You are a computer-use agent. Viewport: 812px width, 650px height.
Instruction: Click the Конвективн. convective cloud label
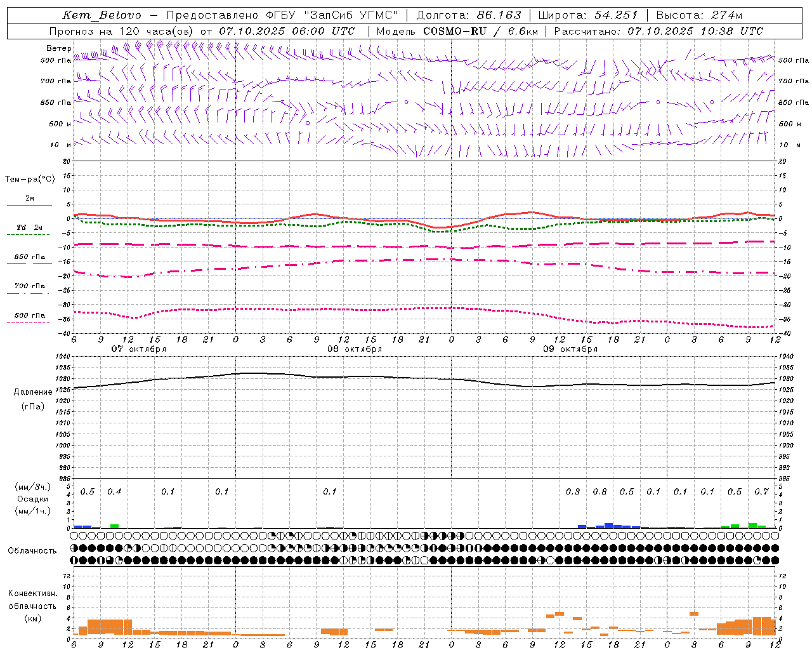coord(32,594)
